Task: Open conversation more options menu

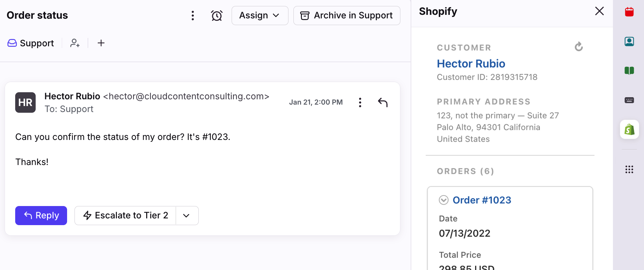Action: click(193, 16)
